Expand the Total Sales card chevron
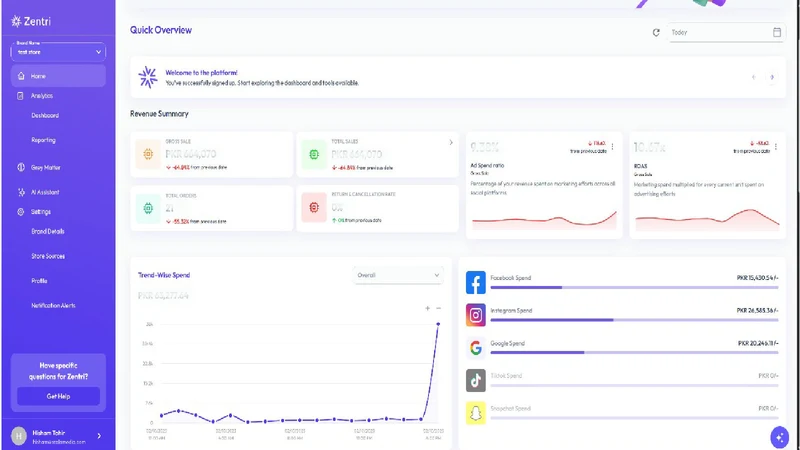The width and height of the screenshot is (800, 450). (x=451, y=142)
